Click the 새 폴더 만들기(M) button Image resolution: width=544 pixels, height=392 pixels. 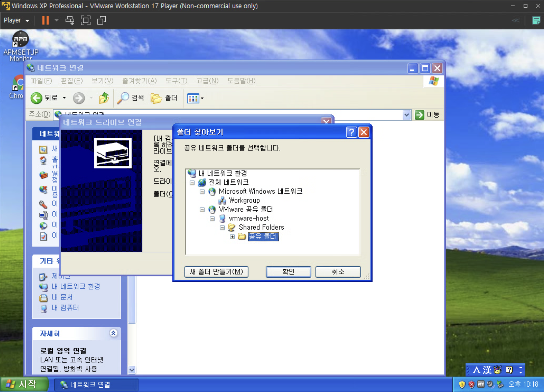click(x=216, y=272)
